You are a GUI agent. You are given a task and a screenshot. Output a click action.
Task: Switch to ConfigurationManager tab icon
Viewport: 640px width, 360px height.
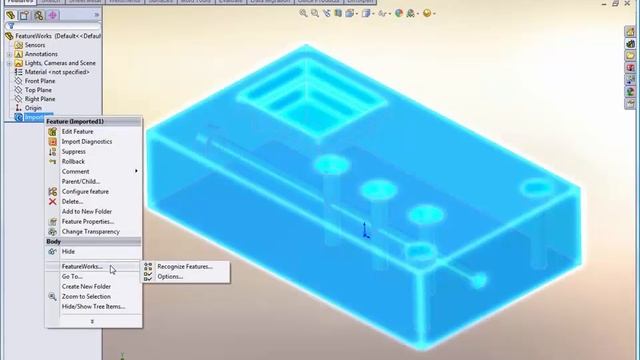point(38,16)
